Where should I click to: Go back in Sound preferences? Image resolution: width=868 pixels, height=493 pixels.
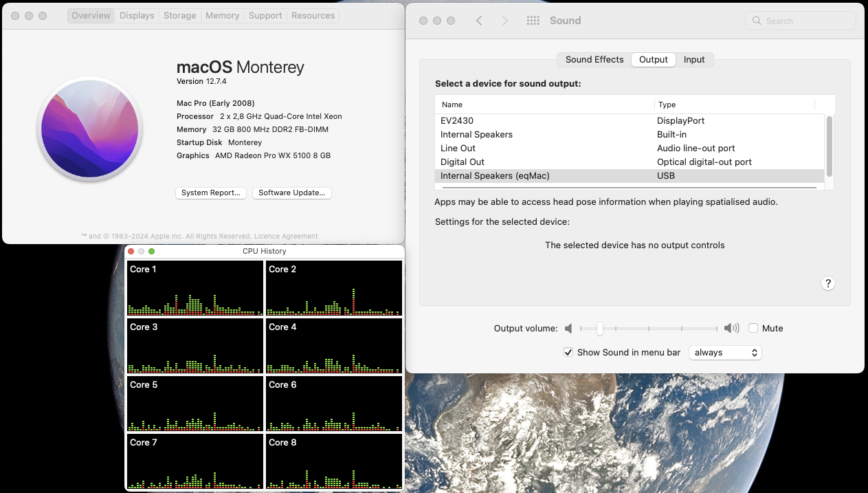479,21
